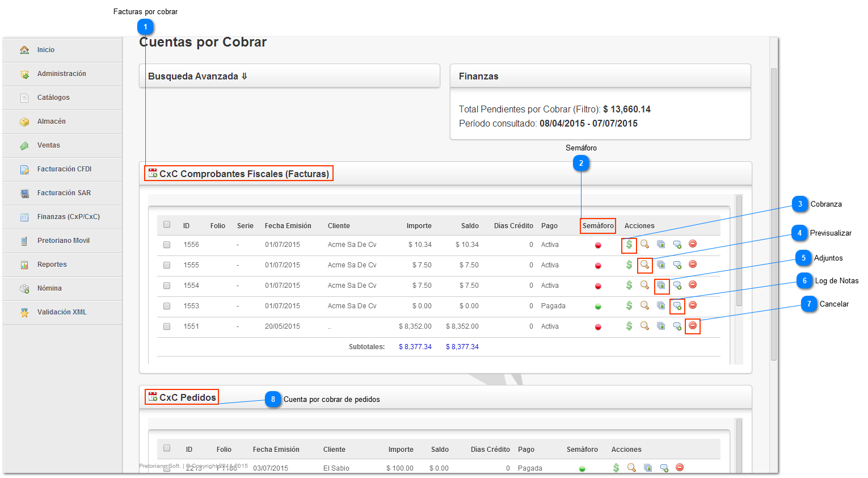Viewport: 868px width, 478px height.
Task: Open notes log for invoice 1551
Action: pos(677,326)
